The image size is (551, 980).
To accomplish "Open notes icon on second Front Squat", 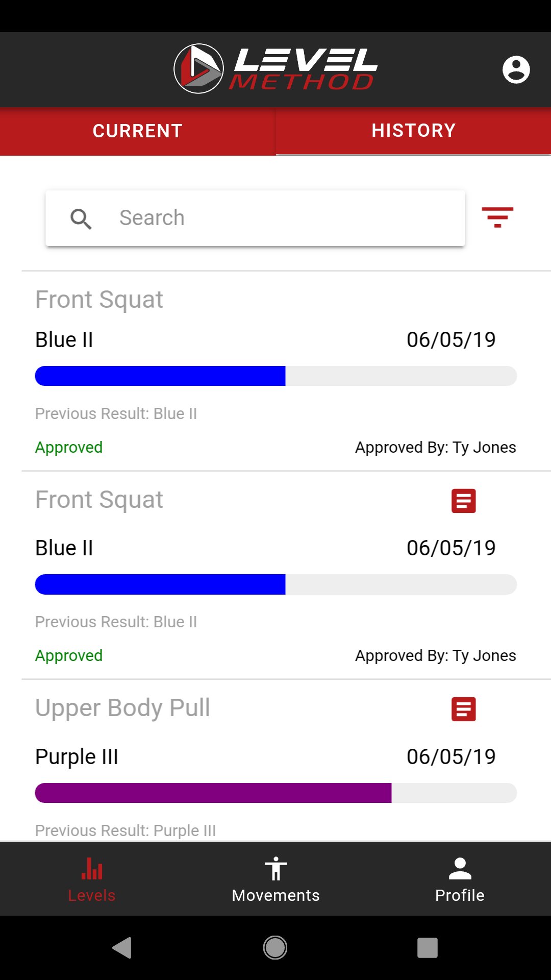I will pos(463,501).
